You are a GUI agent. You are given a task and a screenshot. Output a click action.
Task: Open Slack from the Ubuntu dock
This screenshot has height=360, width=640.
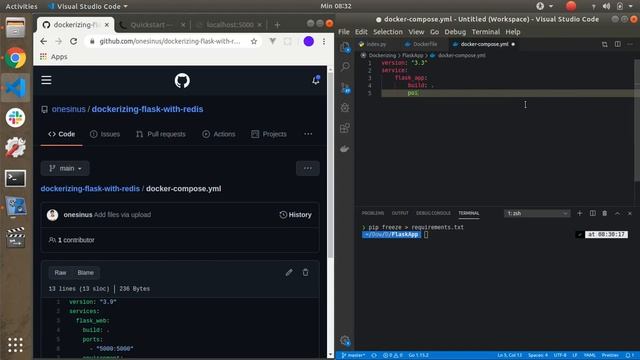point(16,118)
